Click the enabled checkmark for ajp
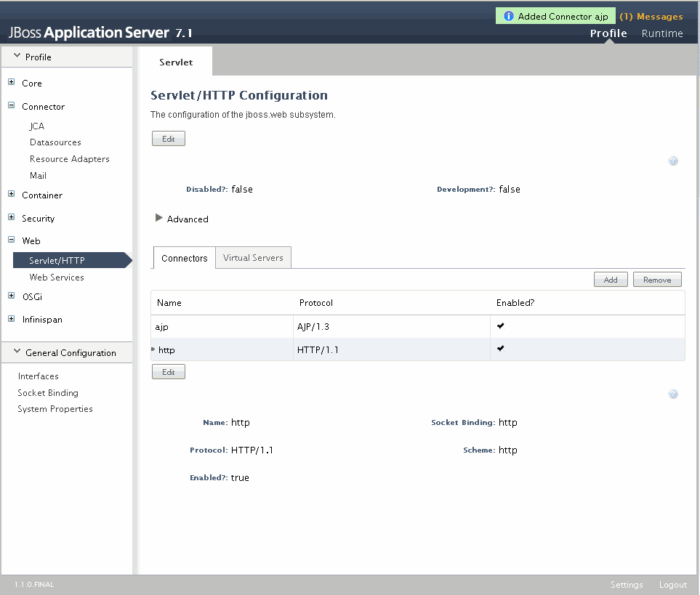The width and height of the screenshot is (700, 595). click(x=500, y=325)
